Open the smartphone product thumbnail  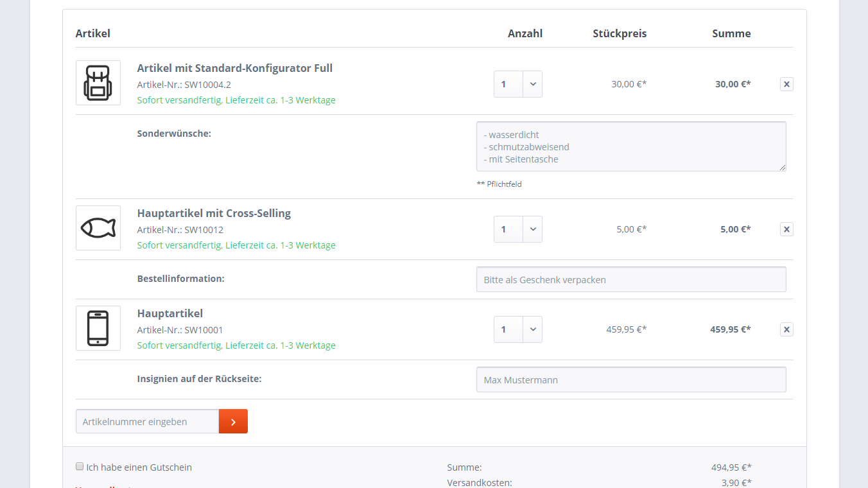[x=98, y=328]
